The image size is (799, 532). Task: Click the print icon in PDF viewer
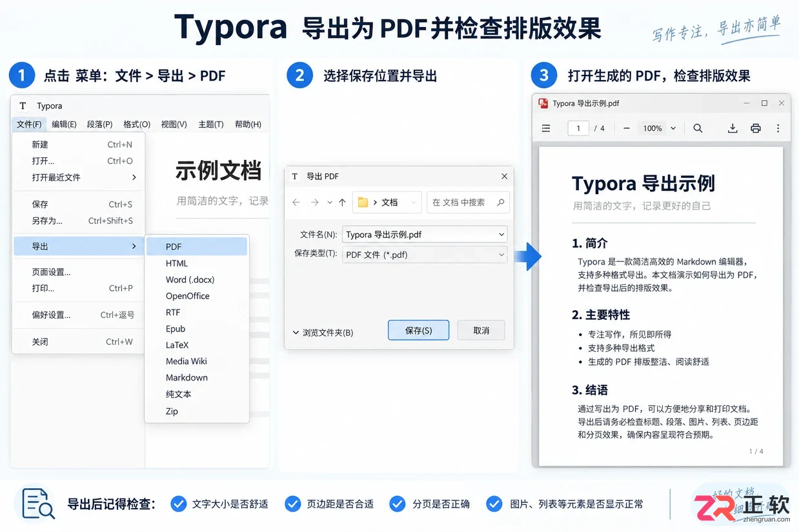pos(756,128)
